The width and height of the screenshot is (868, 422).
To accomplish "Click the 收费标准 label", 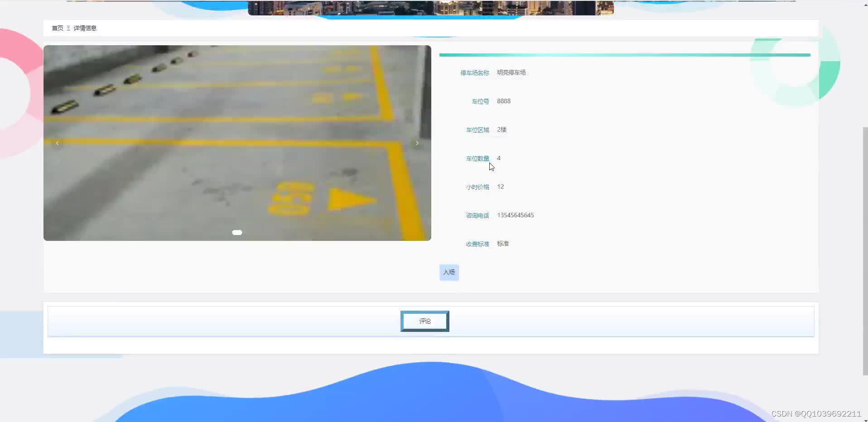I will tap(477, 244).
